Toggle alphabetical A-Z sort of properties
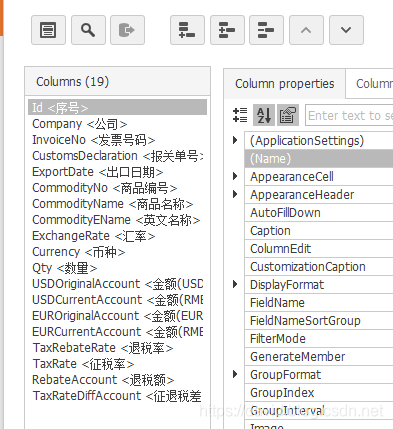Image resolution: width=393 pixels, height=429 pixels. (x=264, y=115)
